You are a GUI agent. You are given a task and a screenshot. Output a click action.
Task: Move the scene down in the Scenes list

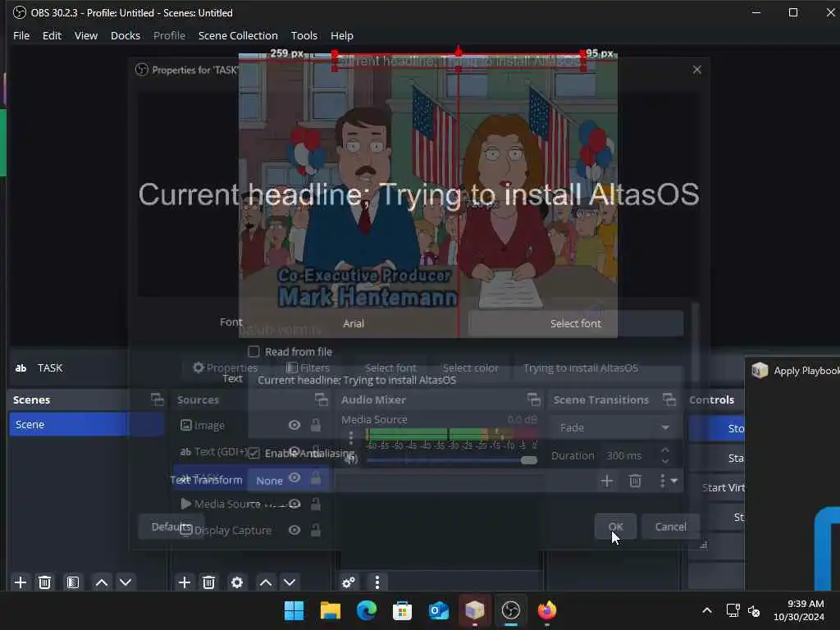coord(126,582)
